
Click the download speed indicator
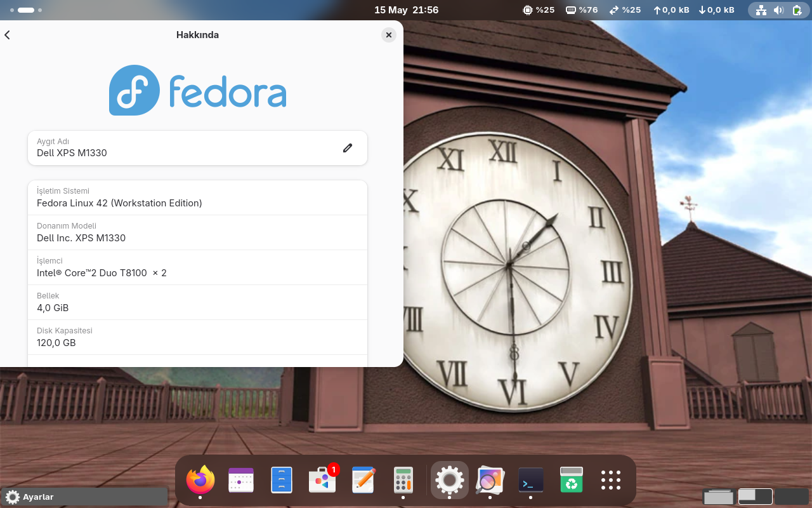[x=716, y=10]
